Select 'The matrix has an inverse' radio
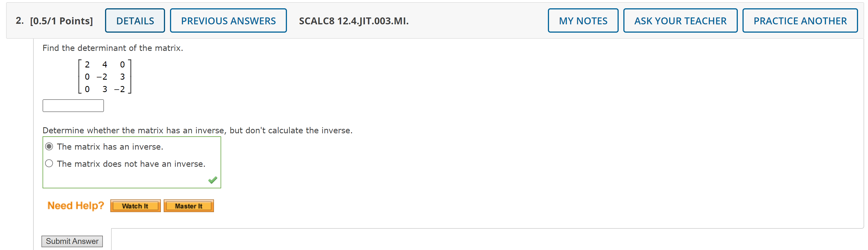The image size is (868, 250). [49, 147]
